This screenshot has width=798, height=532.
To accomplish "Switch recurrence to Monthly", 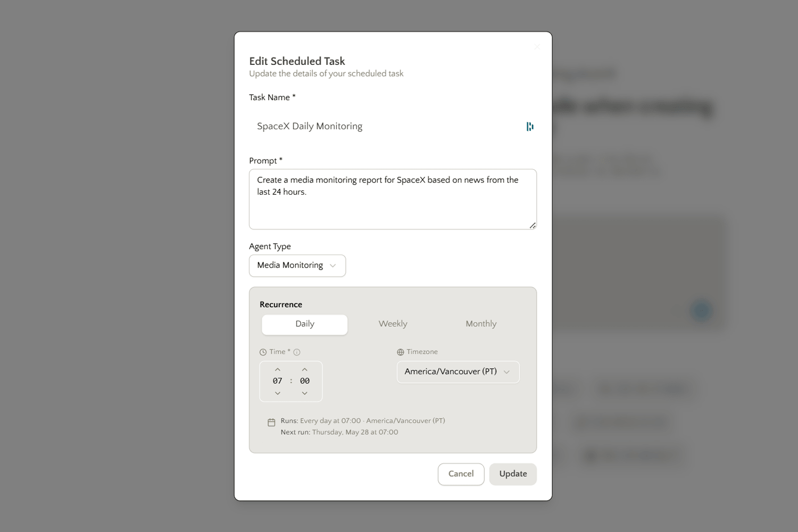I will [481, 324].
